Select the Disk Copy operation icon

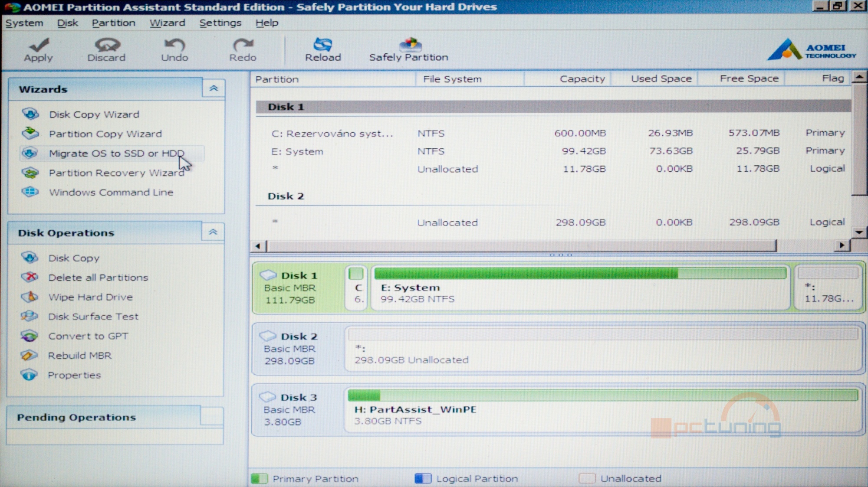pyautogui.click(x=33, y=257)
